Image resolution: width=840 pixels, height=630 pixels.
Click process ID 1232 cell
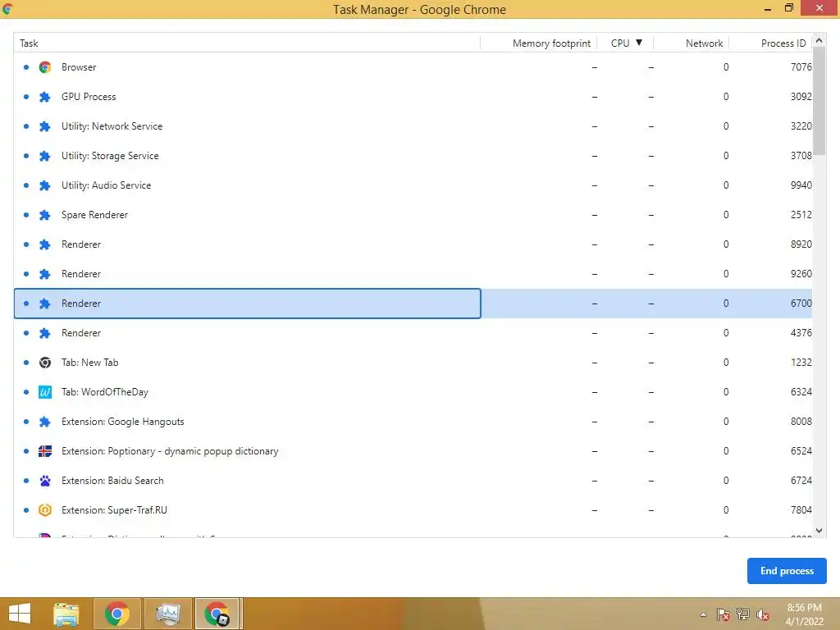(801, 363)
